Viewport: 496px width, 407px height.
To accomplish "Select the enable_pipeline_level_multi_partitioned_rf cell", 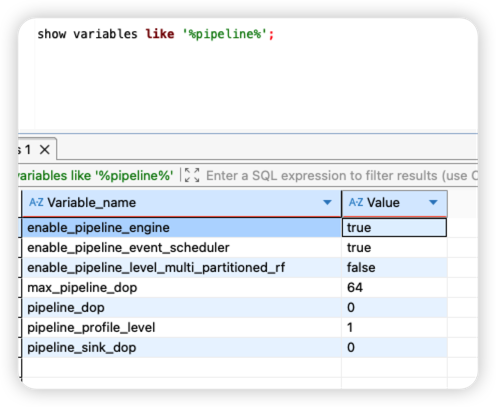I will (182, 268).
